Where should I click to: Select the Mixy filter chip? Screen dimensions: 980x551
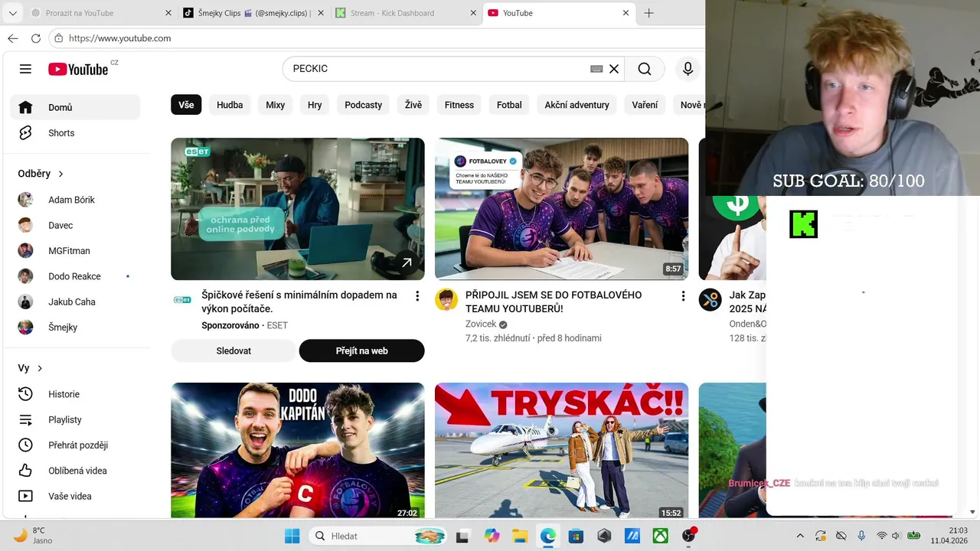tap(275, 105)
